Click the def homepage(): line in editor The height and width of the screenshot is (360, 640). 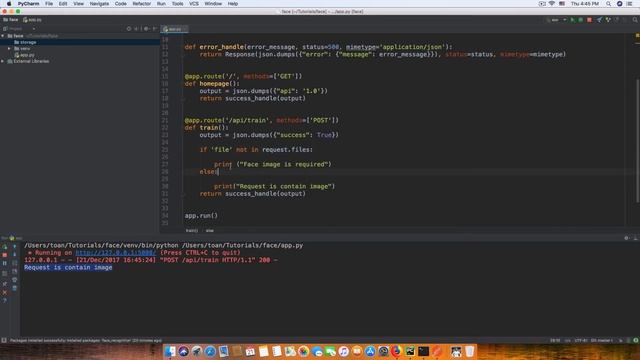pyautogui.click(x=212, y=84)
